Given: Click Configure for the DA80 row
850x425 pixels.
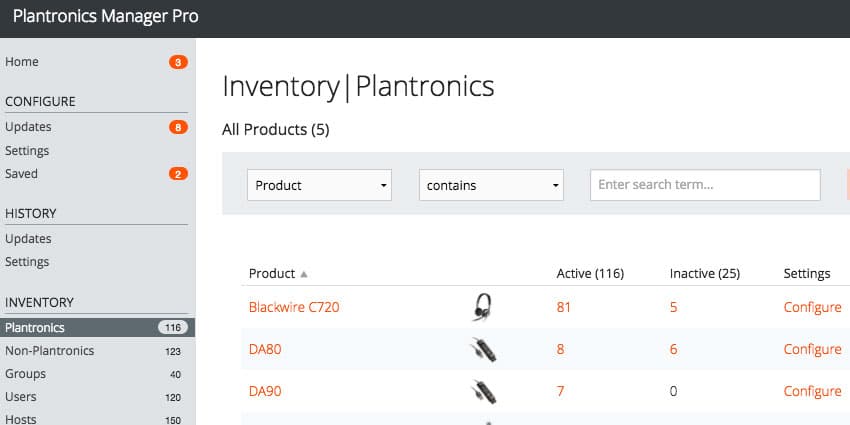Looking at the screenshot, I should point(813,349).
